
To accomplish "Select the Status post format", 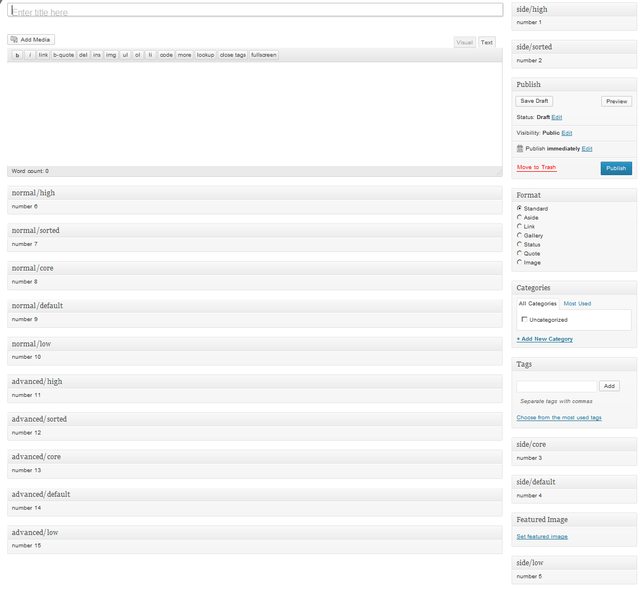I will (519, 244).
